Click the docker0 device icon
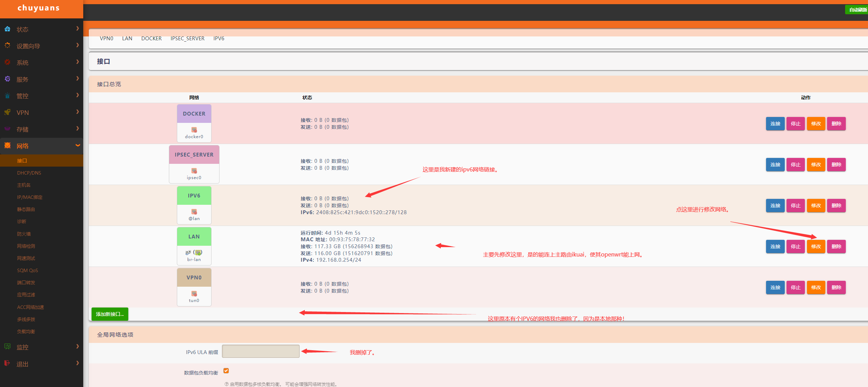Viewport: 868px width, 387px height. click(x=194, y=130)
